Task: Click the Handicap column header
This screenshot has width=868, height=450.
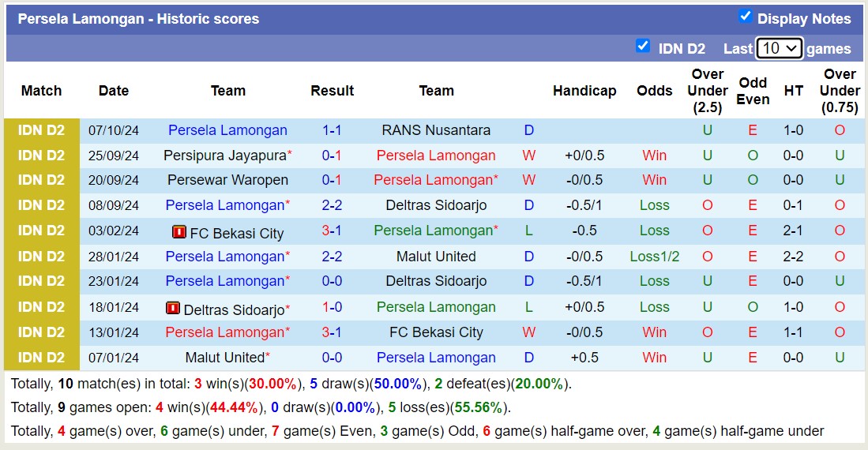Action: [584, 91]
